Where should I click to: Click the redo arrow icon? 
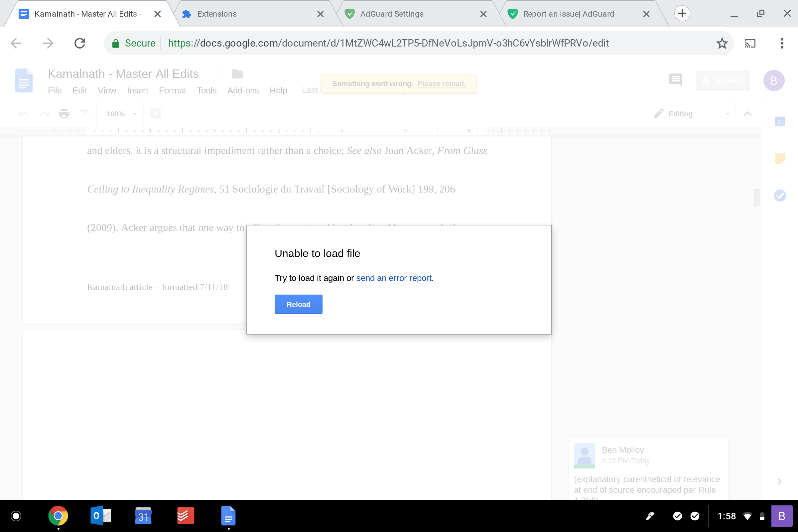click(x=44, y=114)
